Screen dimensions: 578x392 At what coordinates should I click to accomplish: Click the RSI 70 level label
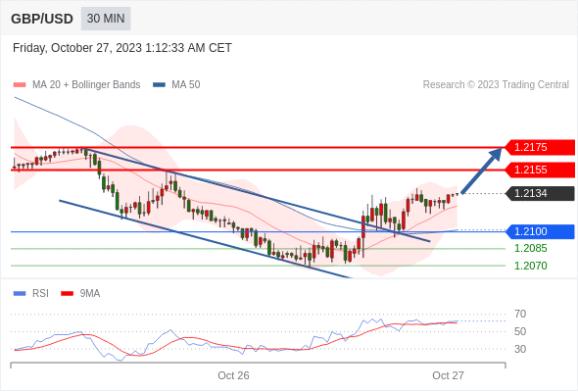click(520, 315)
